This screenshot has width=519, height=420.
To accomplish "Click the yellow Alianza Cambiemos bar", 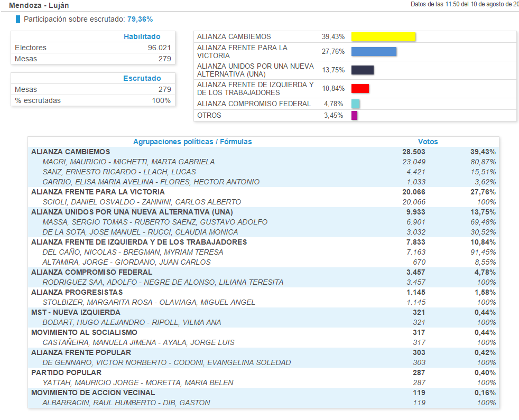I will click(383, 37).
